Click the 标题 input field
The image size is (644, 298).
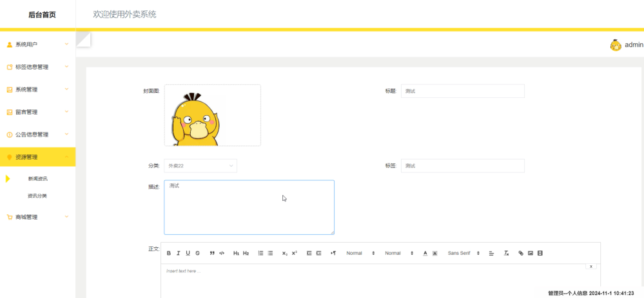(462, 91)
